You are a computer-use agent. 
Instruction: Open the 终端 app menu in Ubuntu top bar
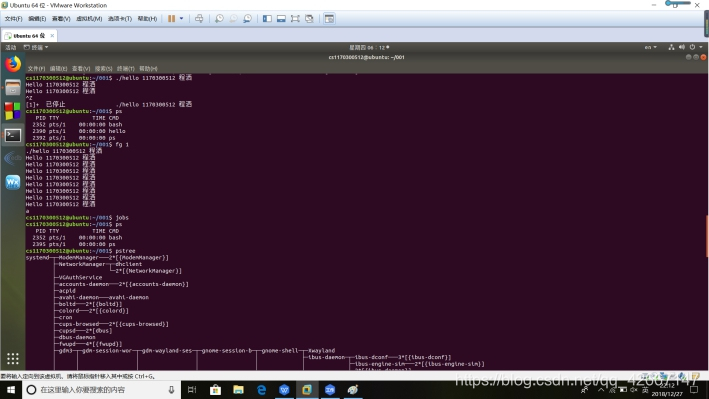tap(36, 47)
